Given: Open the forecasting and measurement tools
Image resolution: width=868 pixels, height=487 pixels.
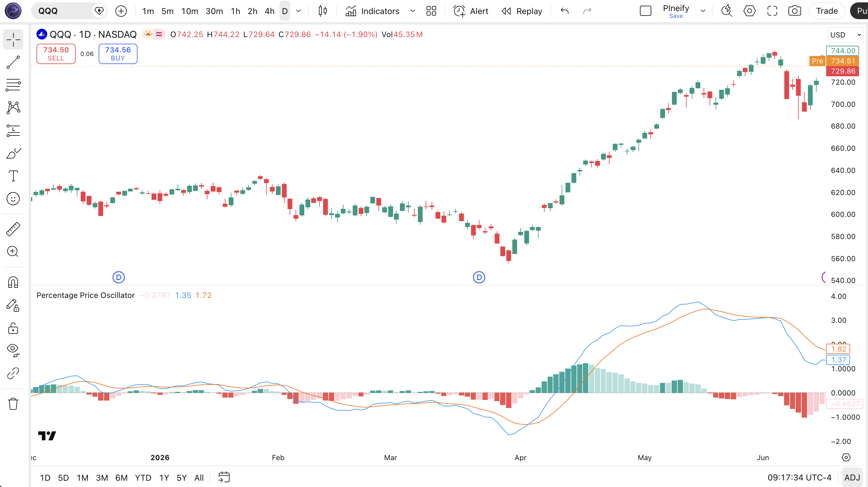Looking at the screenshot, I should click(x=13, y=130).
